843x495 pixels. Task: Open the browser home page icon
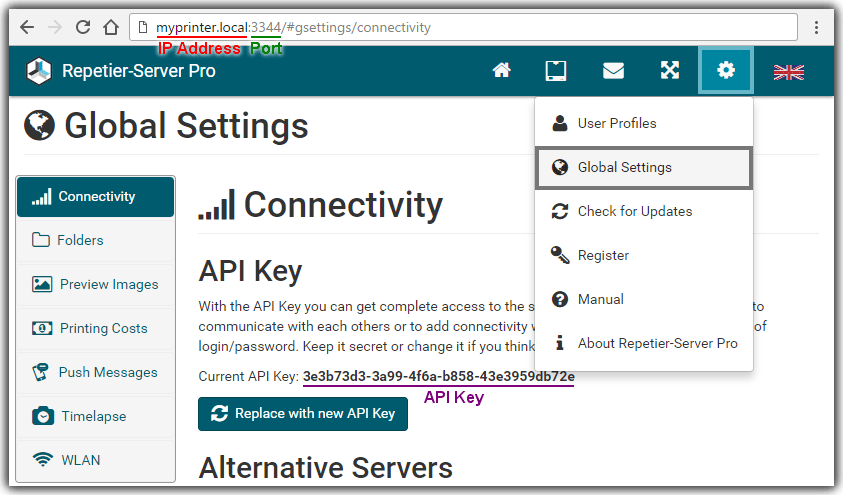pos(111,27)
